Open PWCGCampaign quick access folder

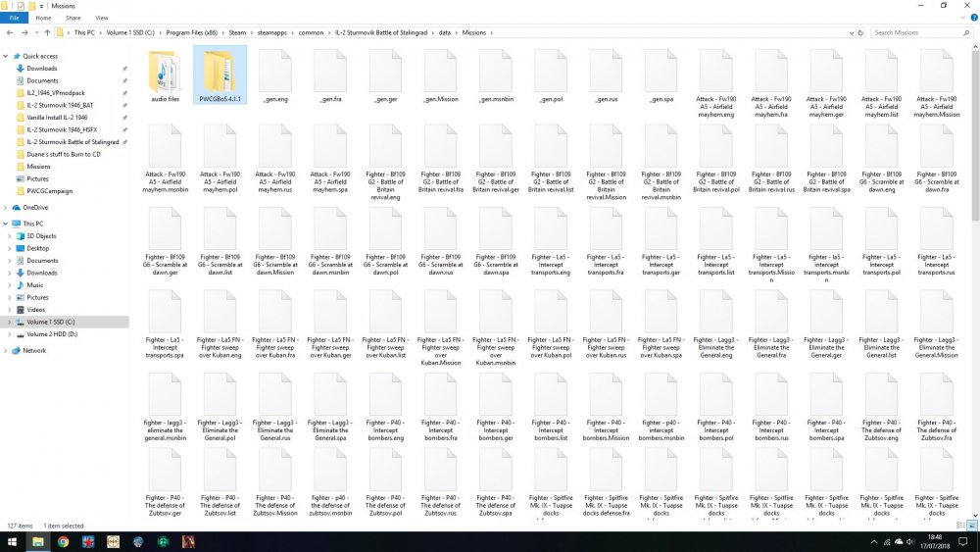pos(49,191)
